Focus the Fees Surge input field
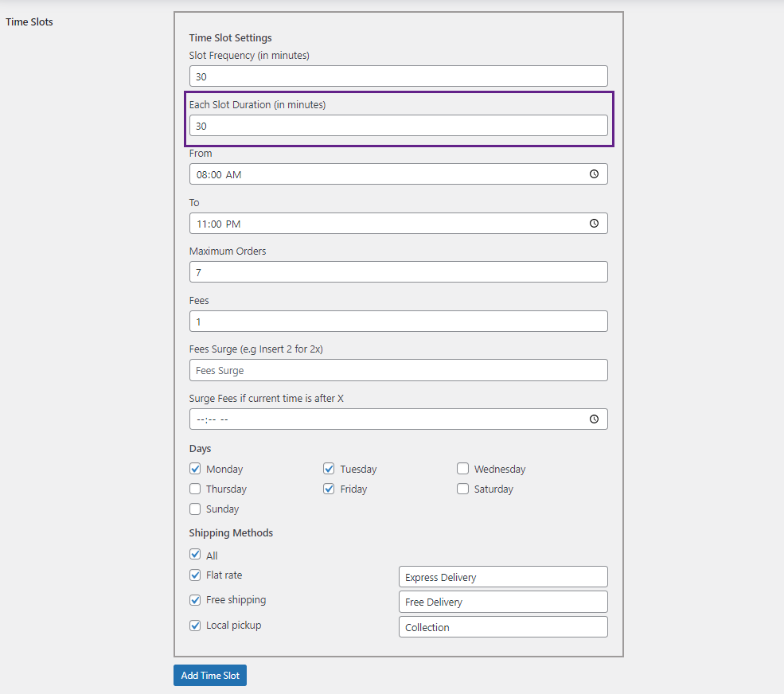The image size is (784, 694). point(399,371)
